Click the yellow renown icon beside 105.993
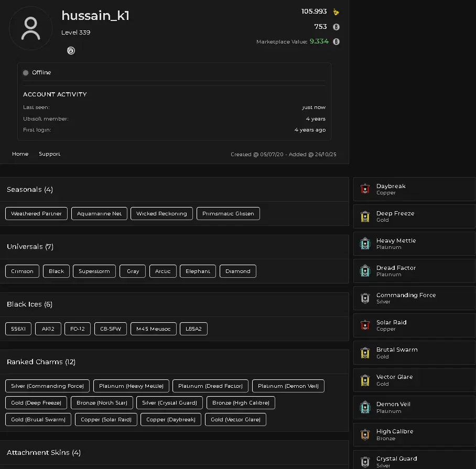The image size is (476, 469). click(x=336, y=12)
